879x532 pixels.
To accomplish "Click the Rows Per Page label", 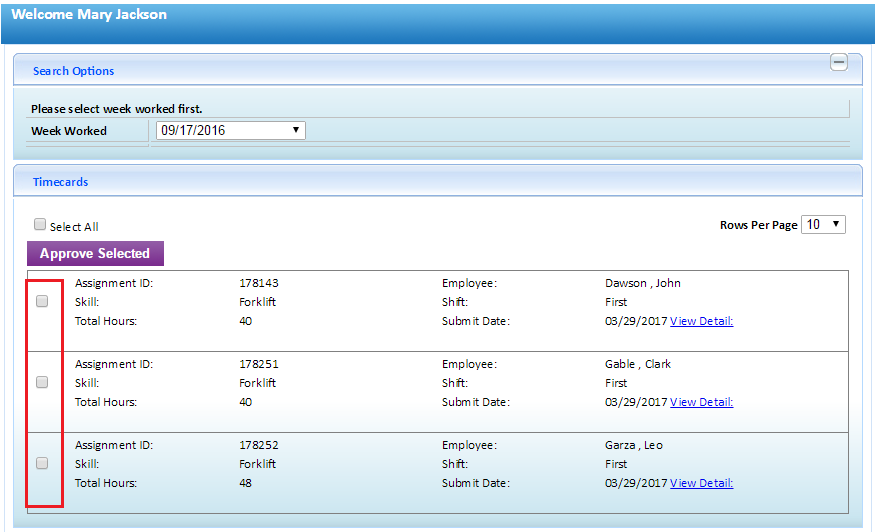I will [758, 225].
